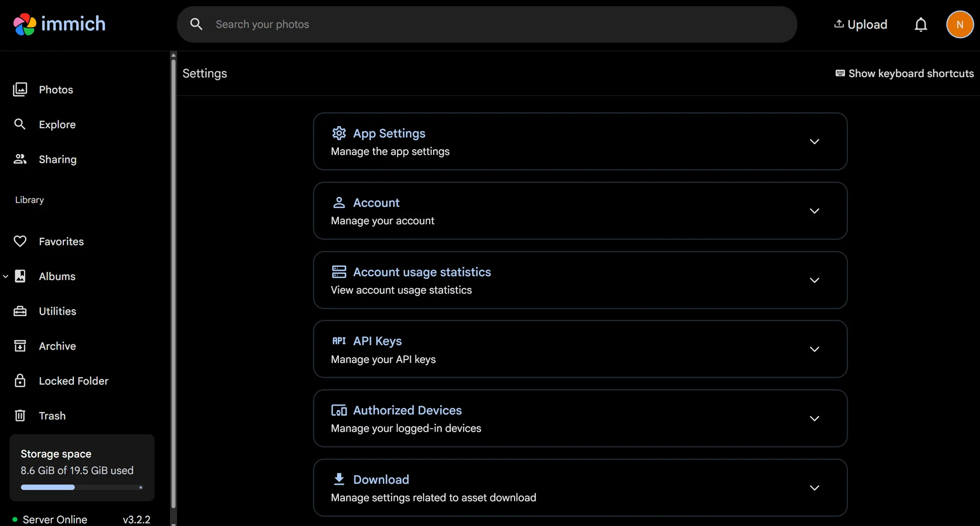This screenshot has height=526, width=980.
Task: Click the sidebar vertical scrollbar
Action: [x=174, y=284]
